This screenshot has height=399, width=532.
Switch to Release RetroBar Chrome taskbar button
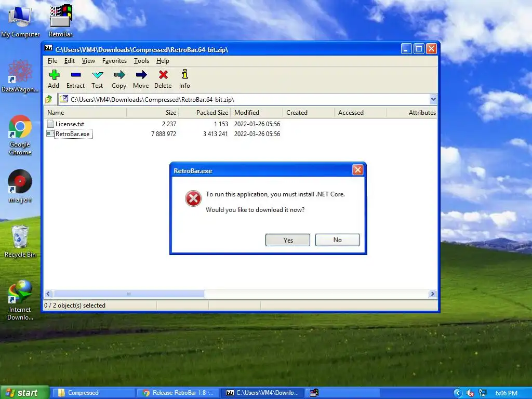(178, 393)
